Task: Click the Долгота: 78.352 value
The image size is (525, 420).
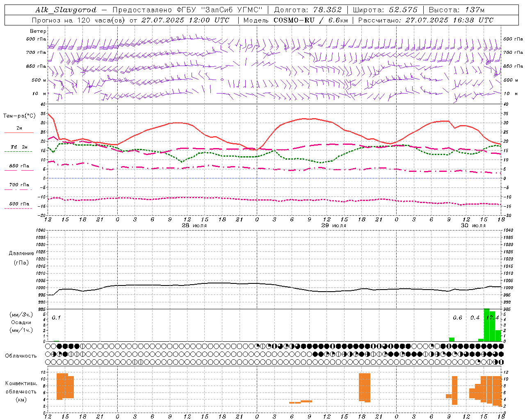Action: pyautogui.click(x=308, y=10)
